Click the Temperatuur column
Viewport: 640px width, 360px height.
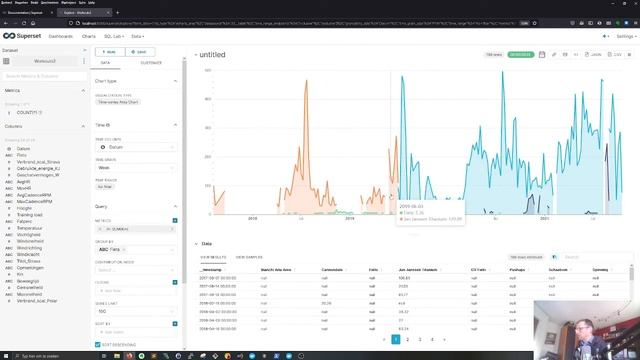click(29, 228)
